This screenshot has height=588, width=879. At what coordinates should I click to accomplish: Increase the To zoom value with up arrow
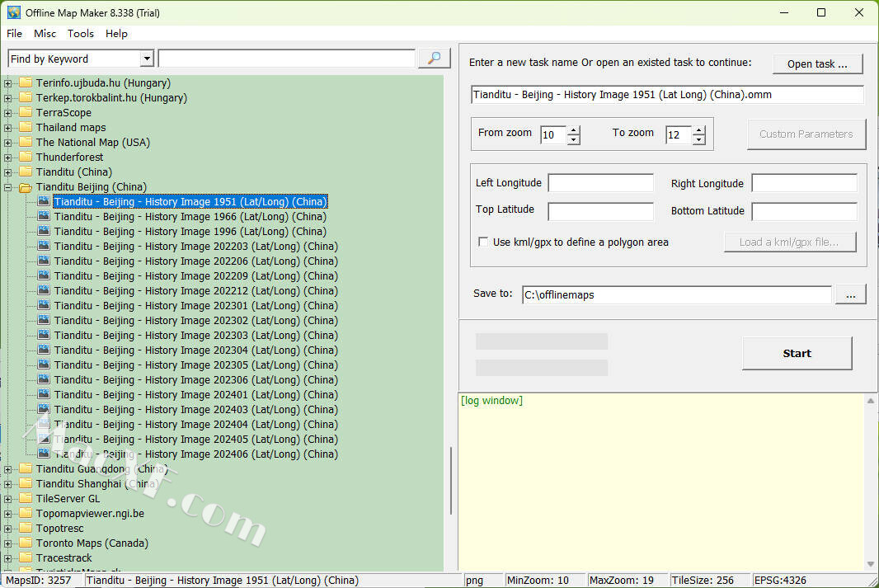698,130
